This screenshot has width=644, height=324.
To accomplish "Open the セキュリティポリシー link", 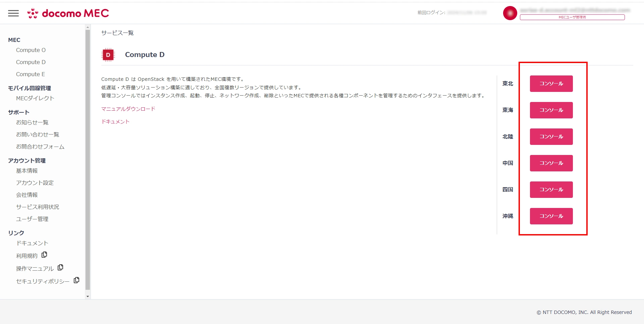I will (x=43, y=281).
